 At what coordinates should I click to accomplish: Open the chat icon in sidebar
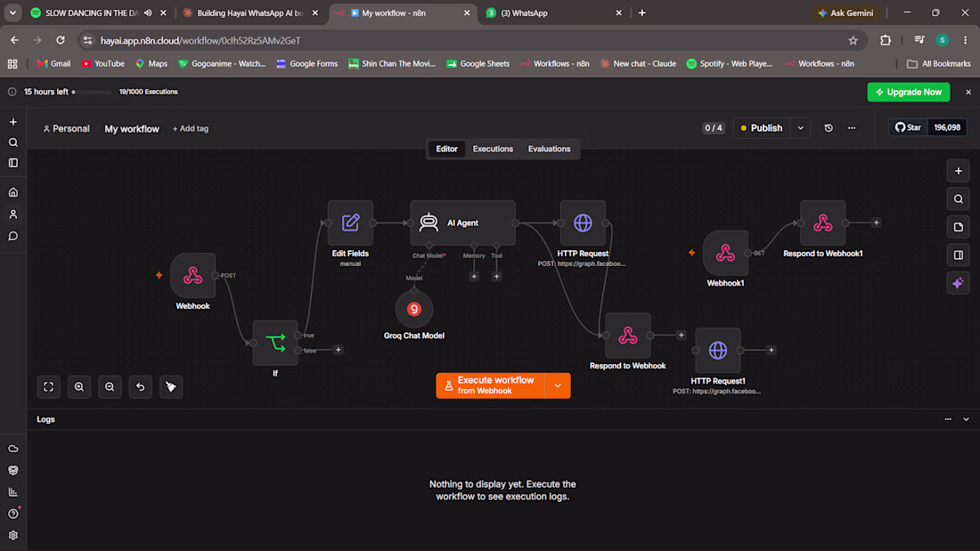pos(13,236)
